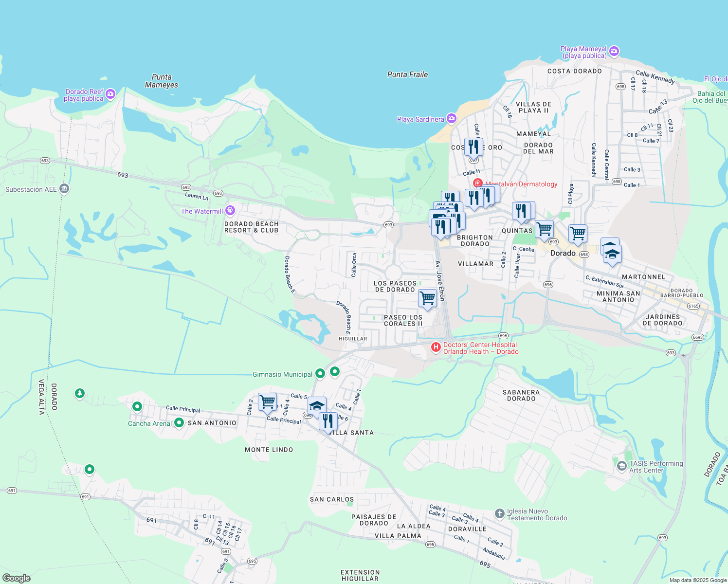
Task: Click the Dorado Reef playa pública camera marker
Action: pos(110,94)
